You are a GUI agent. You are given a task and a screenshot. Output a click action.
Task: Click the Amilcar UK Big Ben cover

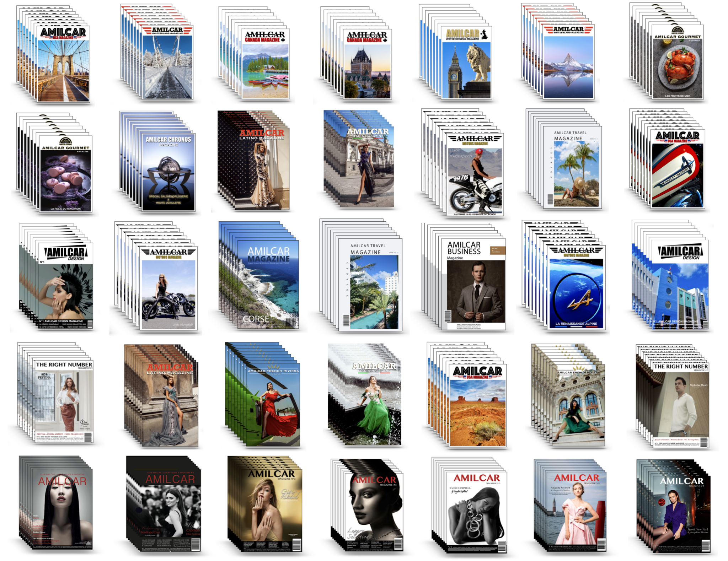point(466,63)
